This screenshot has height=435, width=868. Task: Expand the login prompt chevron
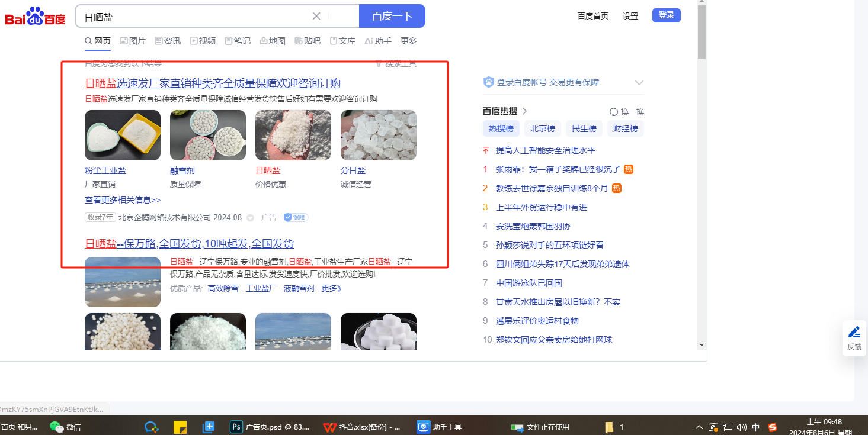pos(639,83)
